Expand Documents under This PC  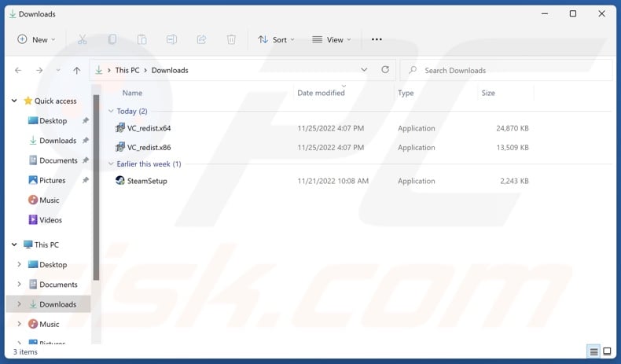(x=19, y=284)
